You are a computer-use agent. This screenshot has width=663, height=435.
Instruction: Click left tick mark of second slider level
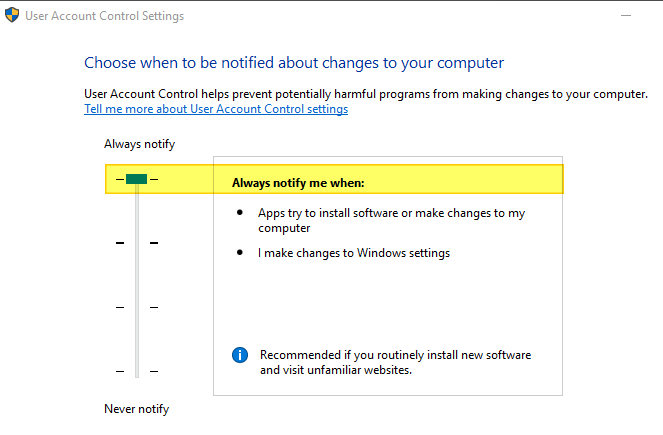coord(120,243)
